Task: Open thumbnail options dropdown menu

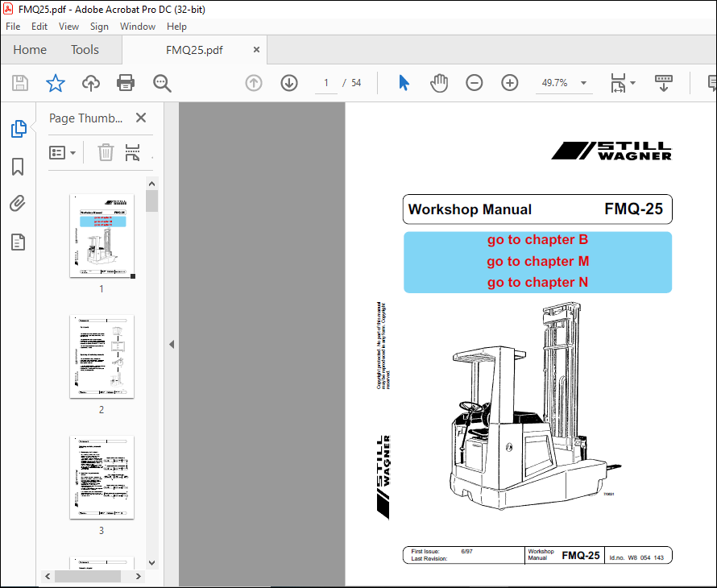Action: (62, 152)
